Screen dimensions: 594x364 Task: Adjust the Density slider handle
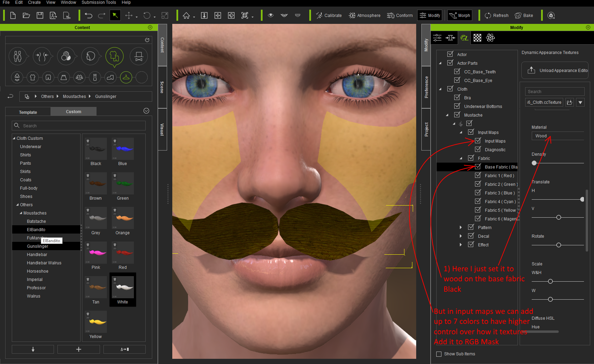(x=534, y=163)
